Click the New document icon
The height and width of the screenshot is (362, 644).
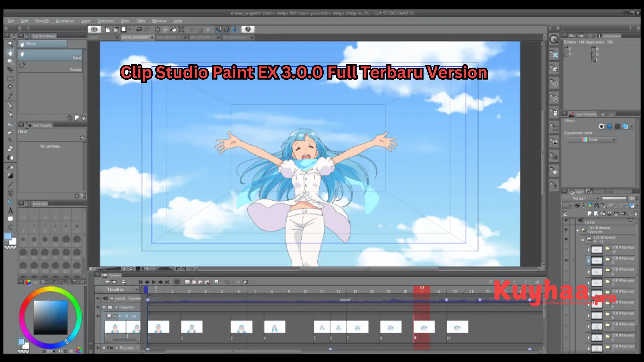pyautogui.click(x=108, y=29)
